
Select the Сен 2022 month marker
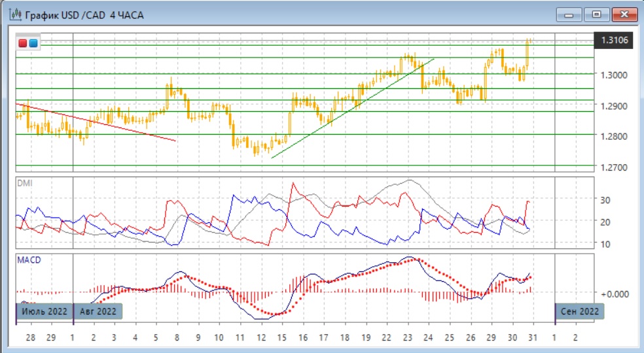pos(580,311)
